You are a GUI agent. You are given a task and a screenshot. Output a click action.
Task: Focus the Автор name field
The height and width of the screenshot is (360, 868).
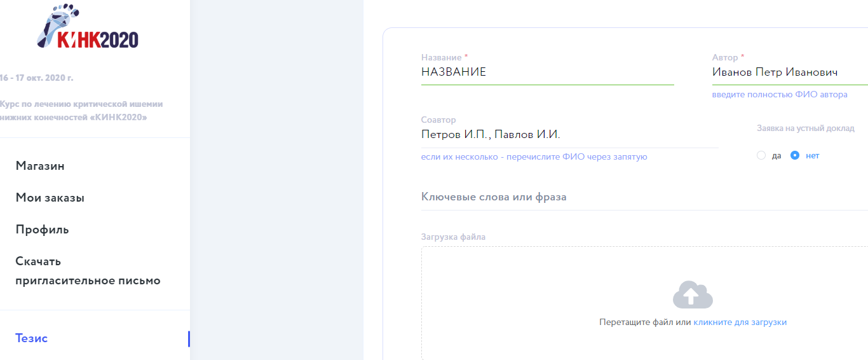790,73
